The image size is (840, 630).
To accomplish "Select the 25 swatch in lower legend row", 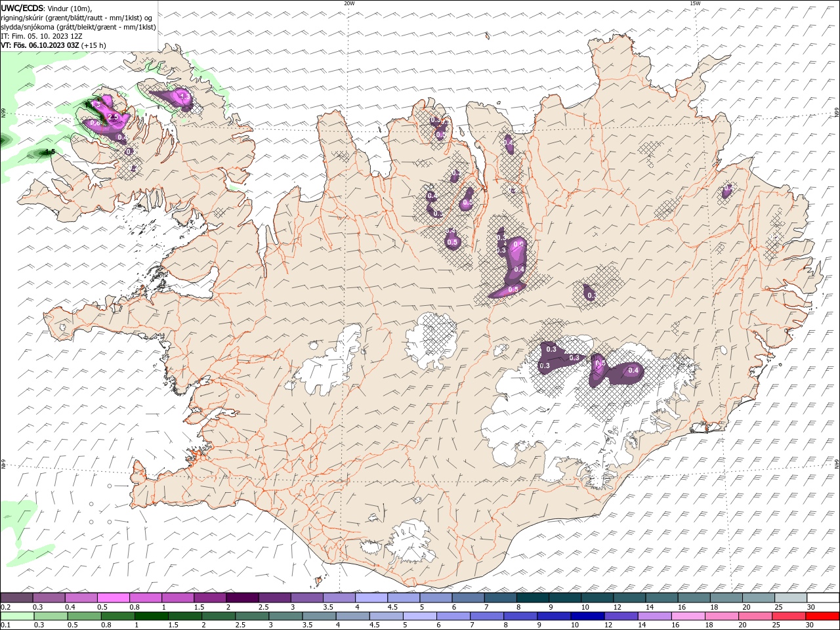I will pyautogui.click(x=787, y=616).
